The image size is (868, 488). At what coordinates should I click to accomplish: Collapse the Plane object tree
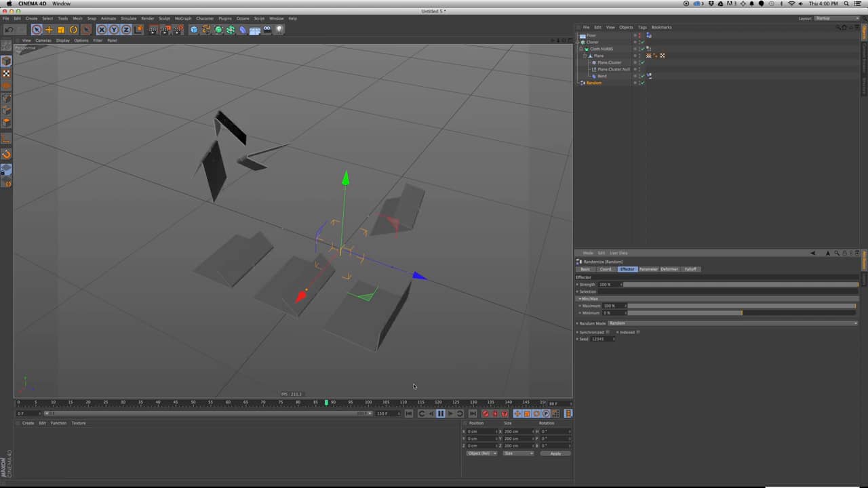[585, 56]
